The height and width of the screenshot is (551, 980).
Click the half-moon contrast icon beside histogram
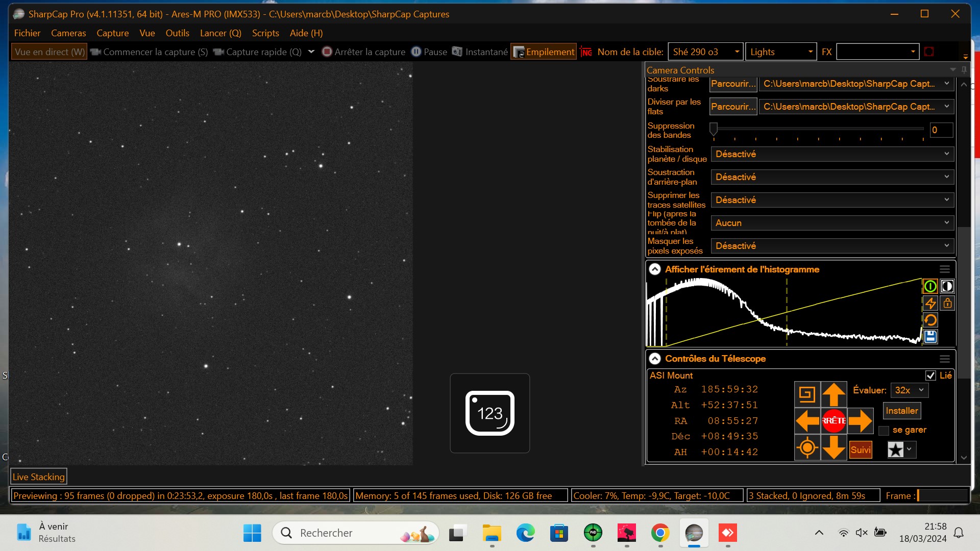(x=947, y=286)
